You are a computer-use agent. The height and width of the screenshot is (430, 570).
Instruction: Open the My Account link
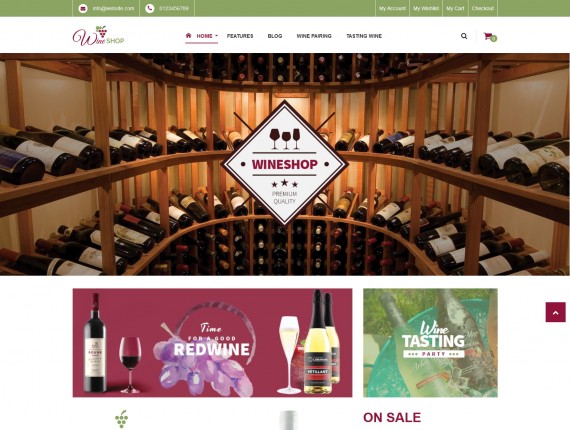pyautogui.click(x=392, y=8)
